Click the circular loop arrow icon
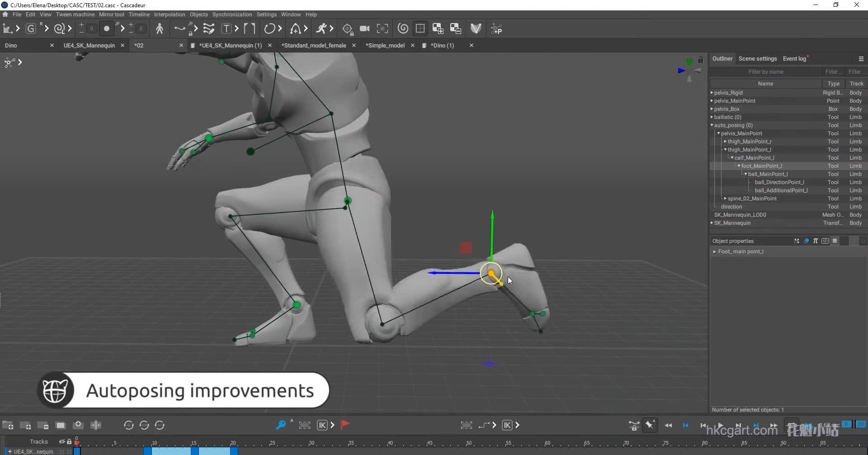The width and height of the screenshot is (868, 455). click(x=269, y=29)
